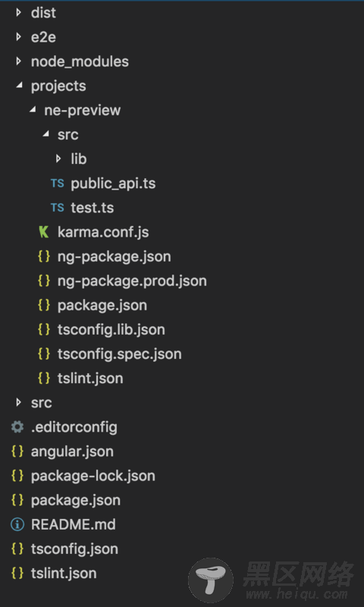
Task: Click the braces icon of tsconfig.spec.json
Action: pos(44,354)
